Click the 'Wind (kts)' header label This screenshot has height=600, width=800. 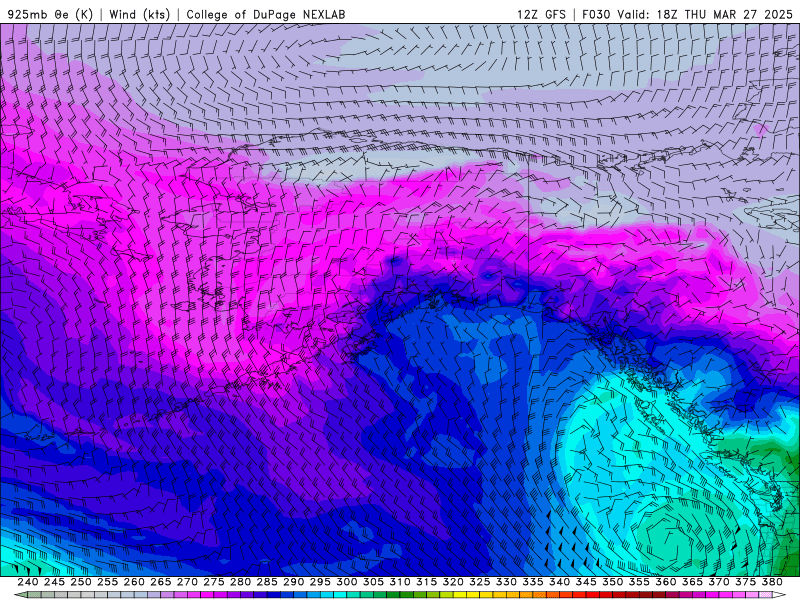140,14
